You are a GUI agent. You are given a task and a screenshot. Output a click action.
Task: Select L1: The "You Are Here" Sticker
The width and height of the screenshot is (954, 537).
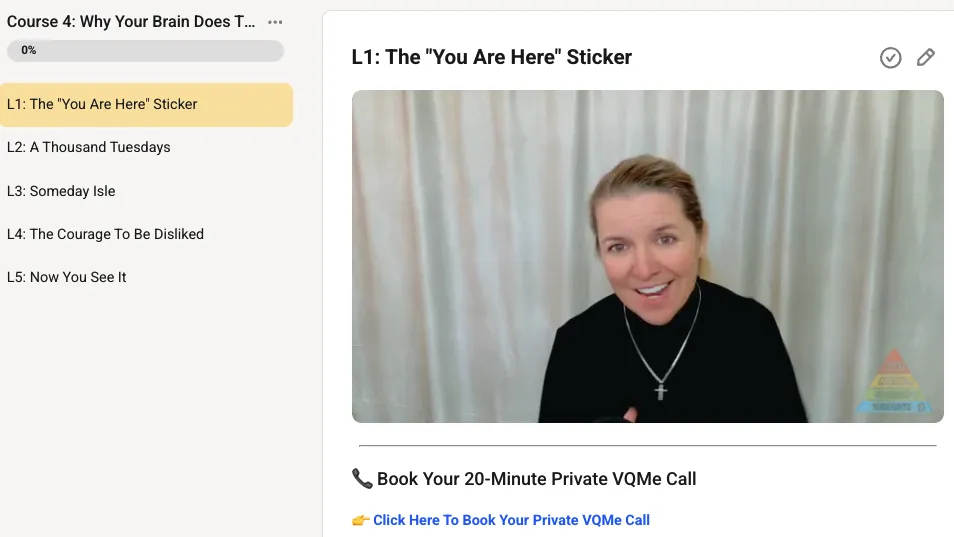point(146,105)
